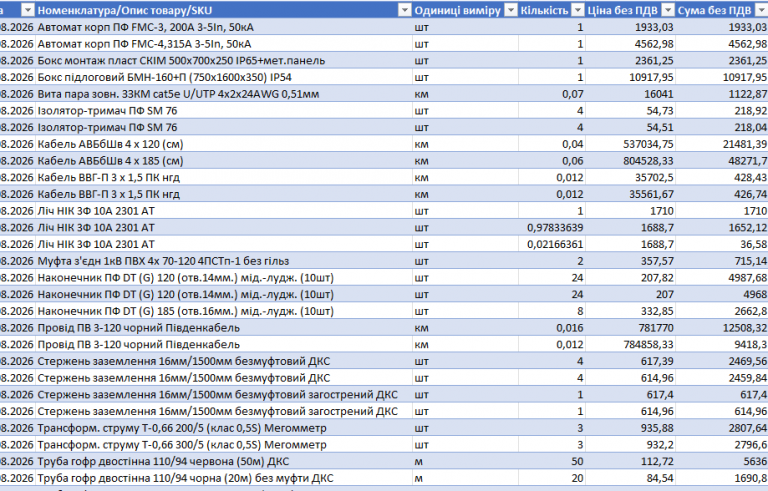
Task: Click quantity cell 0,07
Action: pos(552,94)
